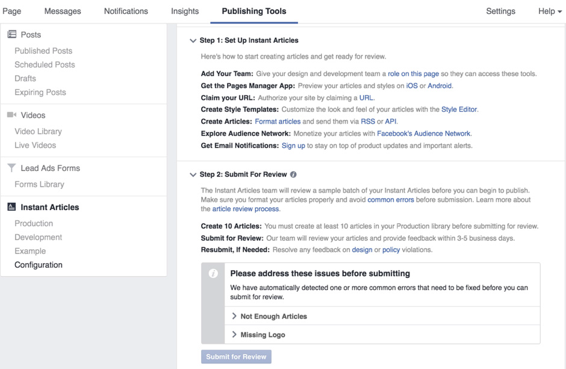Open the Messages tab
Viewport: 566px width, 369px height.
[62, 11]
